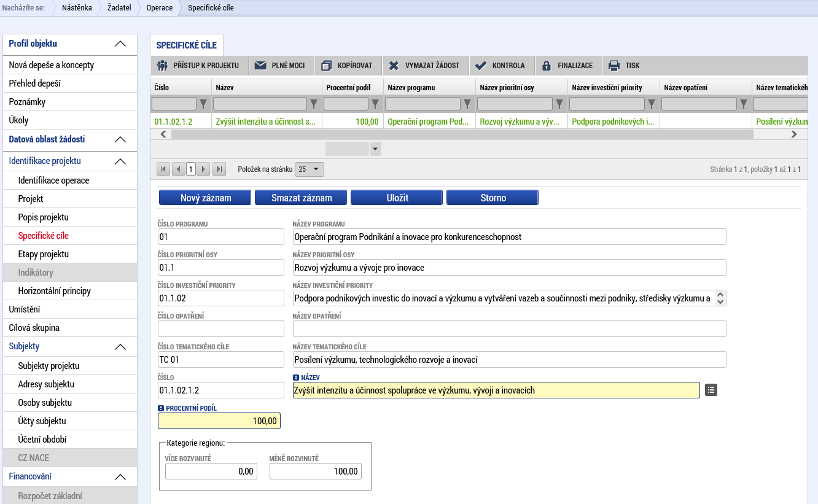818x504 pixels.
Task: Open Položek na stránku dropdown
Action: click(310, 169)
